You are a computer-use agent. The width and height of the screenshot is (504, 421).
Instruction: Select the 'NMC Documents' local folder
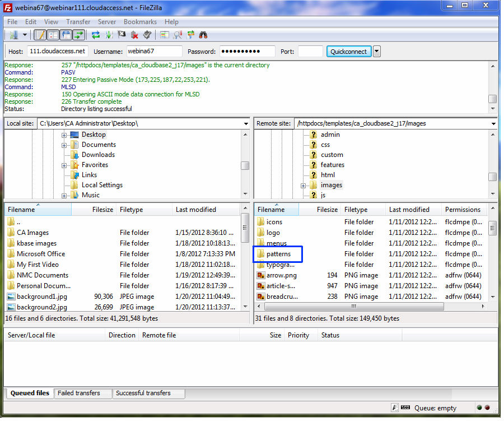[122, 275]
